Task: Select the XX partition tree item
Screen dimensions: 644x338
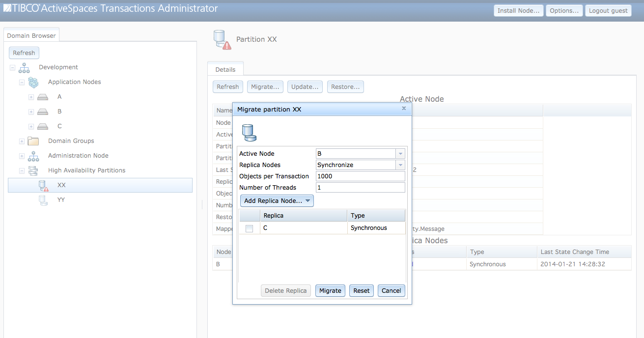Action: click(100, 185)
